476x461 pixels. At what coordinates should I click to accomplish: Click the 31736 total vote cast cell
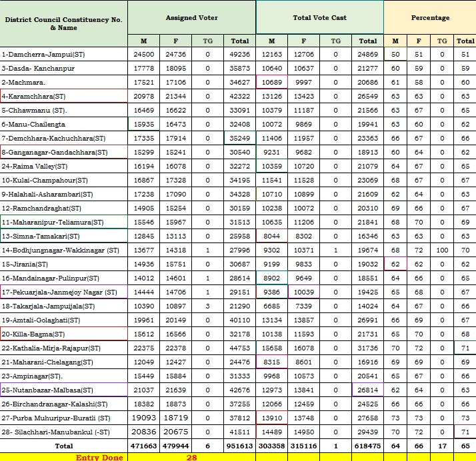coord(367,348)
